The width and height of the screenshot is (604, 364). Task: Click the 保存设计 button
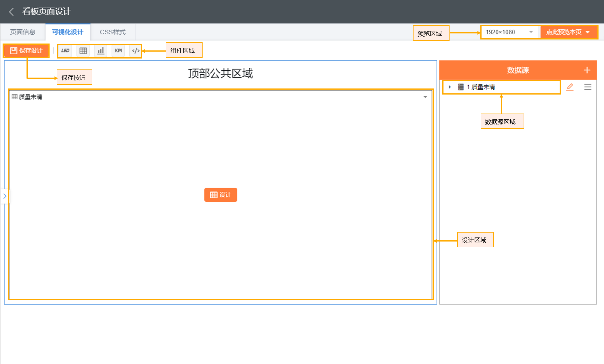tap(26, 51)
